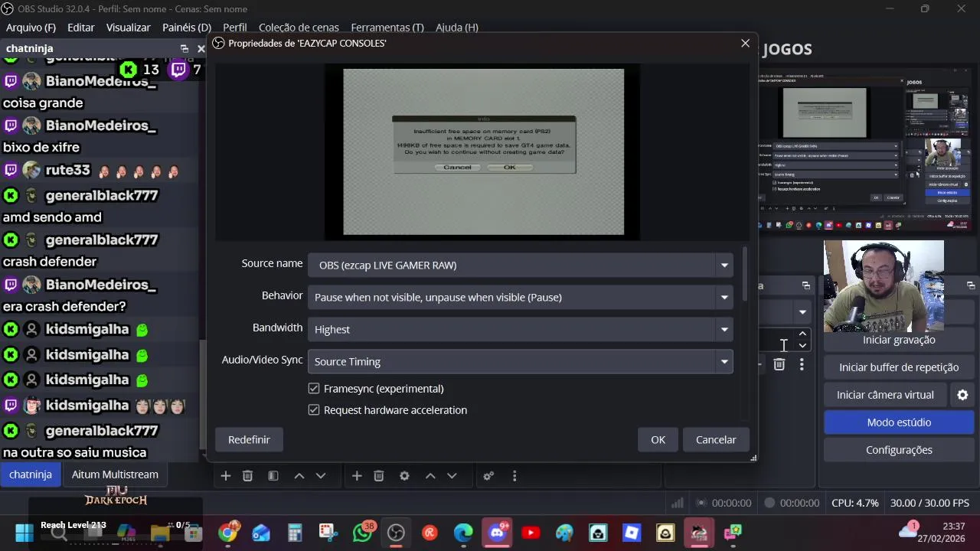Open source properties gear icon
The height and width of the screenshot is (551, 980).
[x=404, y=476]
